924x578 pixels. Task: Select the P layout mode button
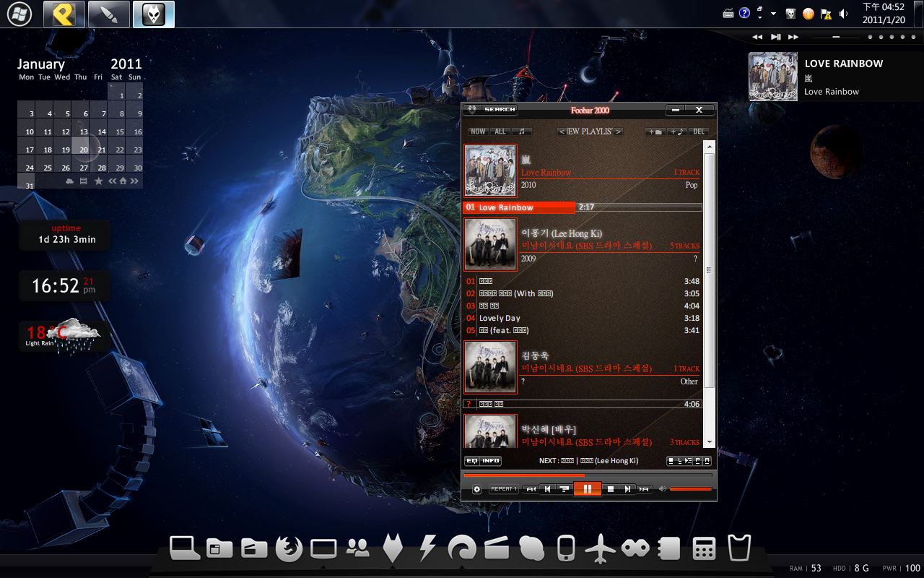[x=697, y=461]
